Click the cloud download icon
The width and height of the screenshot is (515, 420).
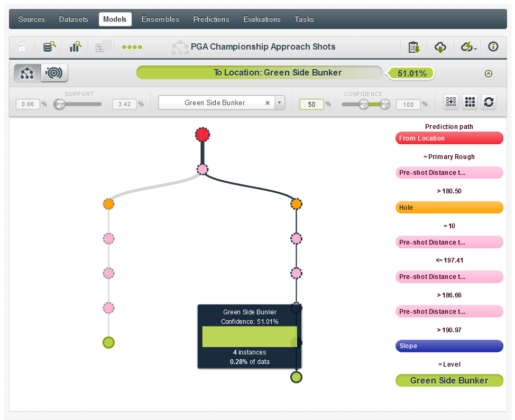click(x=440, y=47)
